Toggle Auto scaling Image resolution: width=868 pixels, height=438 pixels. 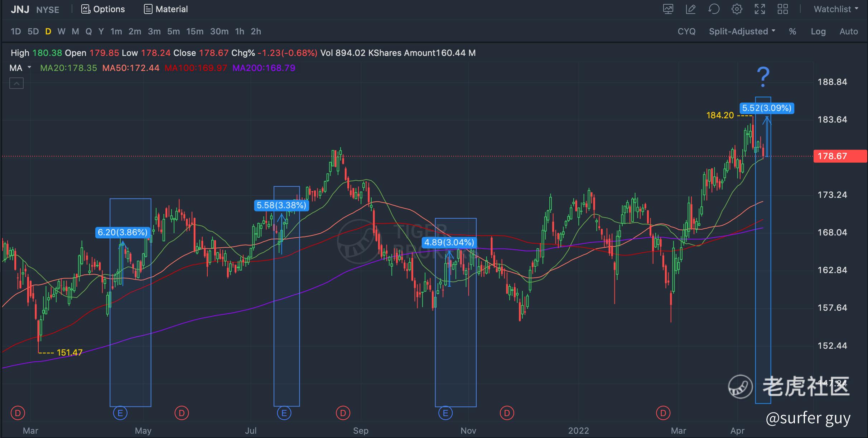tap(848, 32)
